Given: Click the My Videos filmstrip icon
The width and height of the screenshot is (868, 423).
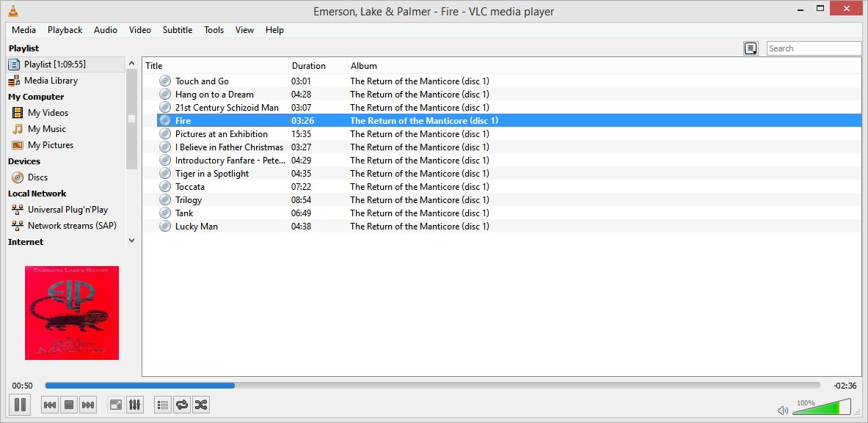Looking at the screenshot, I should coord(18,113).
